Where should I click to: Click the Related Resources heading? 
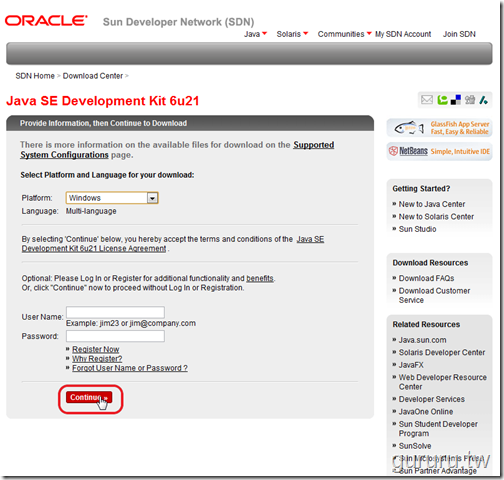426,324
